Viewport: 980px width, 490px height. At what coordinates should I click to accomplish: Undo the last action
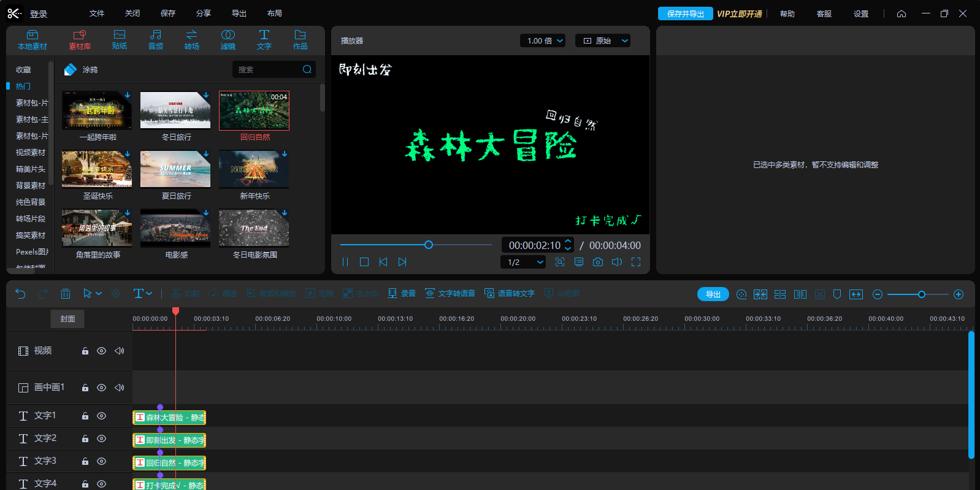coord(20,294)
